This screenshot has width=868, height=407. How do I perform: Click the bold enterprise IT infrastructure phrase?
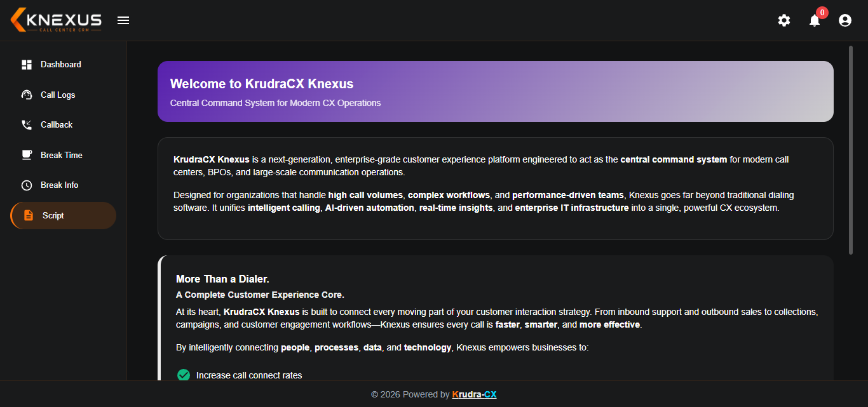point(572,208)
